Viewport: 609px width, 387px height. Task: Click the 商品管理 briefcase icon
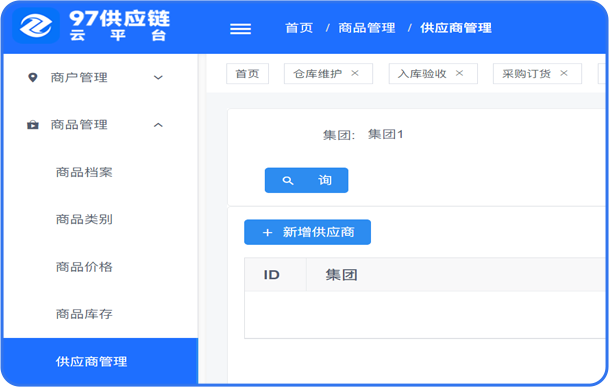pos(33,125)
